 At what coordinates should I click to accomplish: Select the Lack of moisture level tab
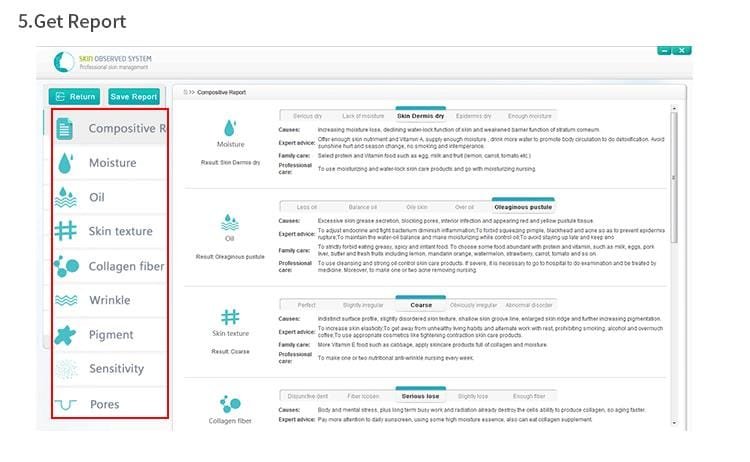tap(363, 116)
